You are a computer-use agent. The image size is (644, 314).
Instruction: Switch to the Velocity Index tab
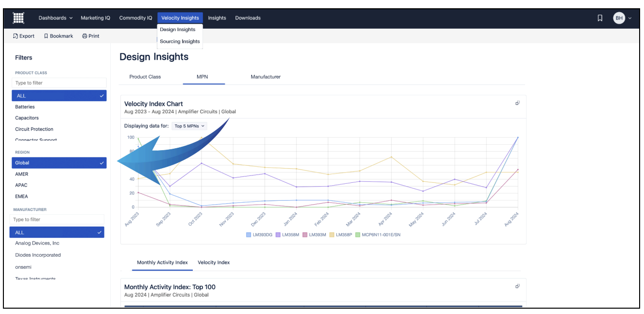(x=213, y=262)
